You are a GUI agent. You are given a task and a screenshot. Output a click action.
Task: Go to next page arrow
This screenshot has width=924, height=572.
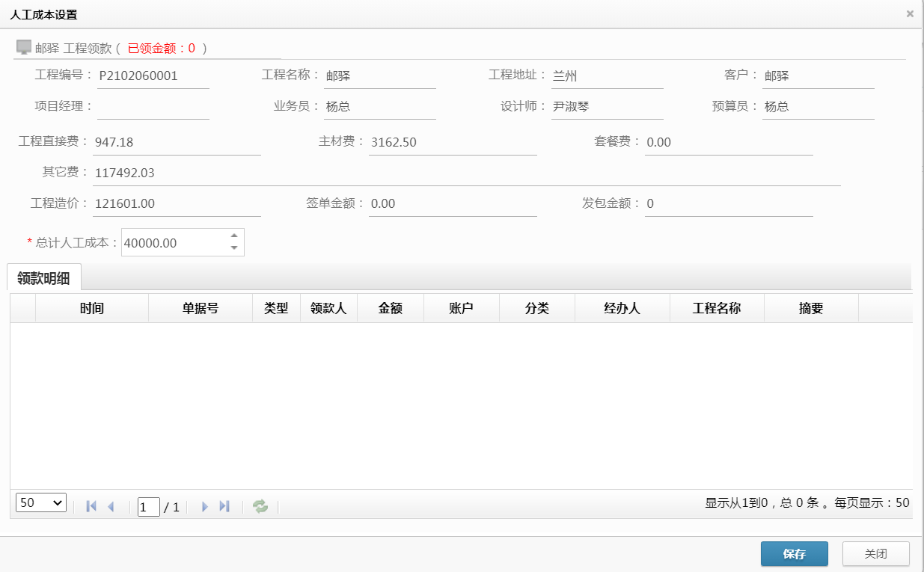[x=204, y=506]
